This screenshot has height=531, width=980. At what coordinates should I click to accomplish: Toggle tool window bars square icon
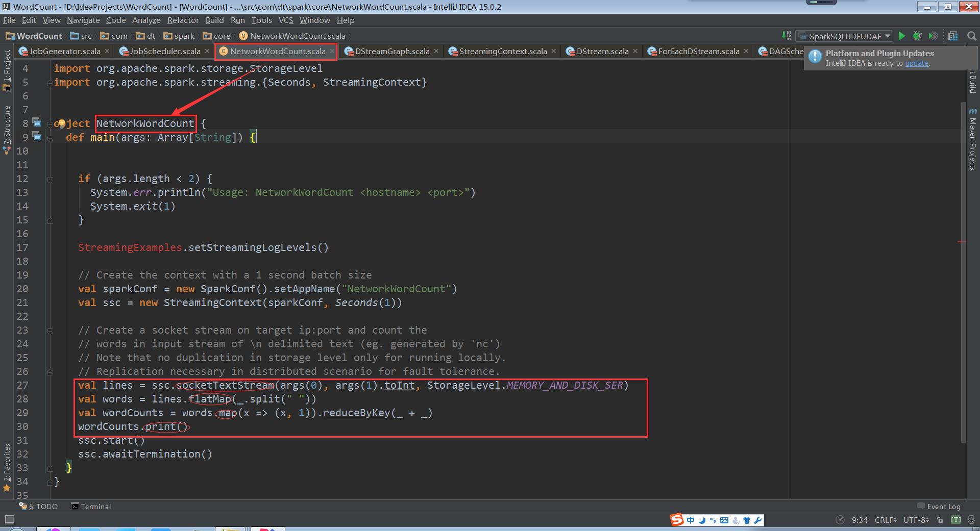click(9, 520)
